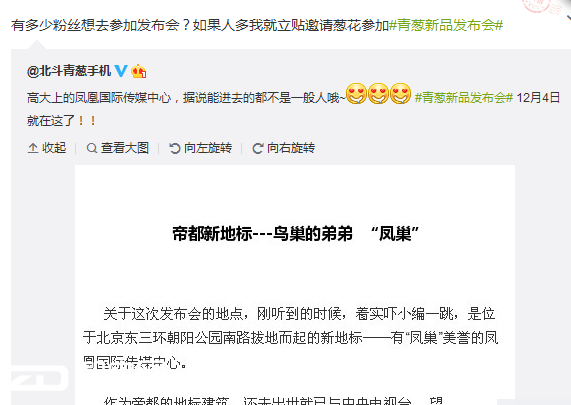Open the top #青葱新品发布会# hashtag
The image size is (571, 405).
click(x=446, y=25)
